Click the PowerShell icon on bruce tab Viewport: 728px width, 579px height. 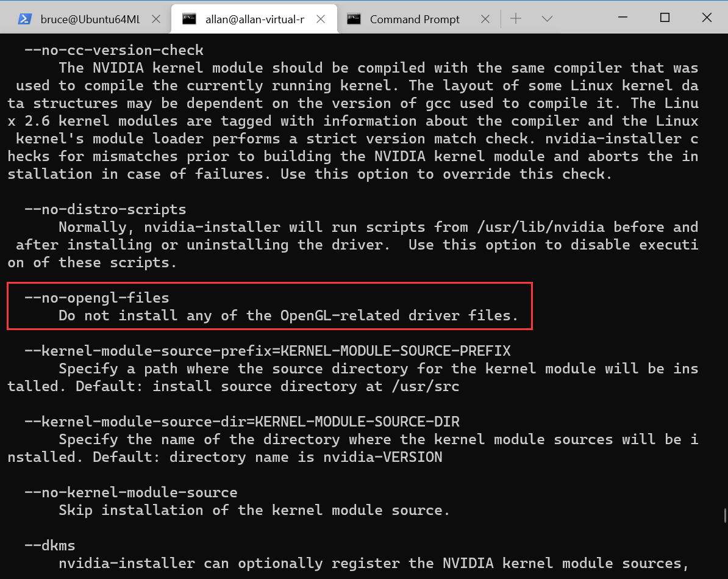tap(24, 19)
